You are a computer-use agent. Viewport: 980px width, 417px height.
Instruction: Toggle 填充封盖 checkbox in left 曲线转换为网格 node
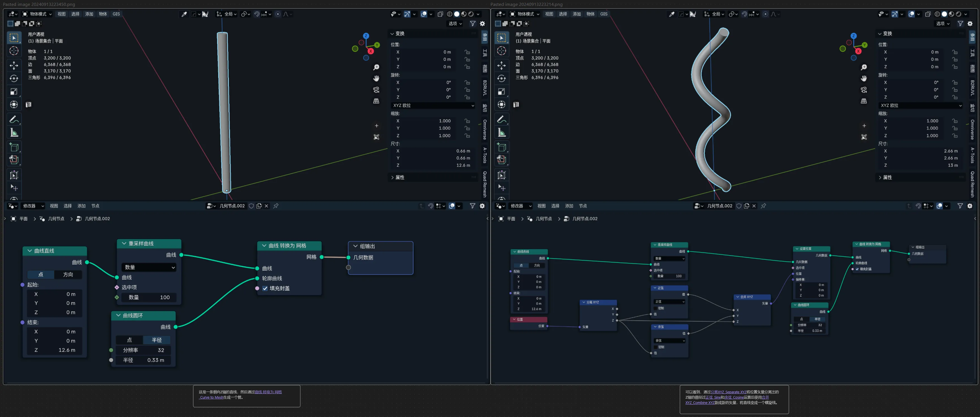pos(265,288)
